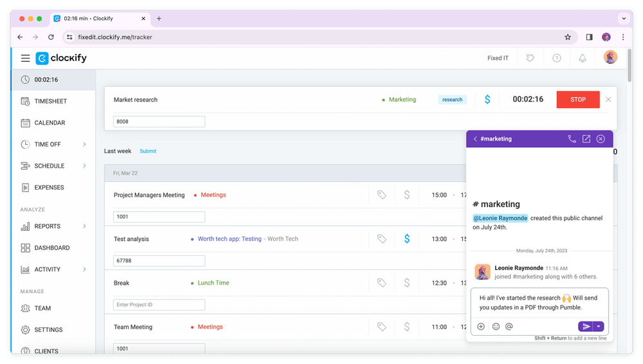Image resolution: width=643 pixels, height=364 pixels.
Task: Go to Calendar in the sidebar
Action: [x=50, y=123]
